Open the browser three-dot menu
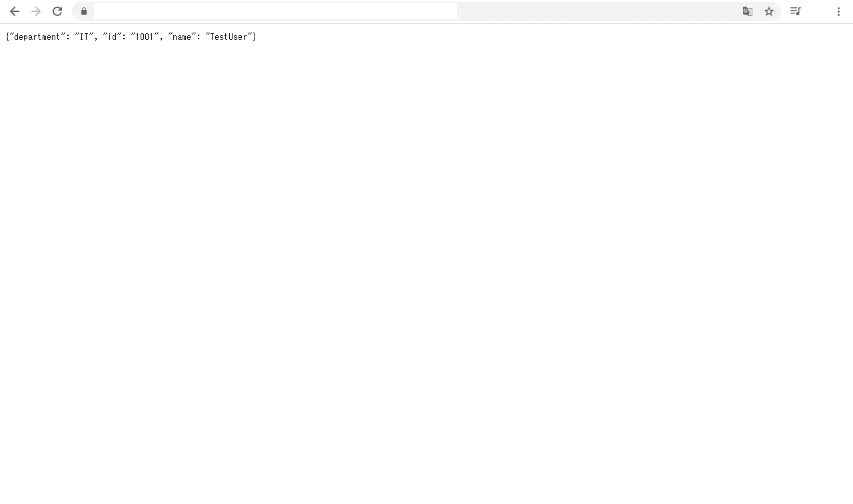The image size is (853, 504). 838,11
